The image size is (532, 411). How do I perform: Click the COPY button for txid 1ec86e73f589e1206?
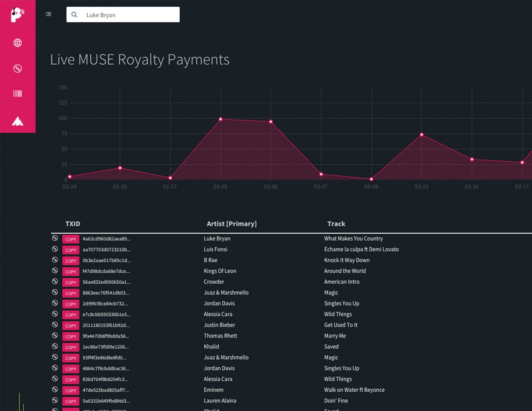click(71, 347)
